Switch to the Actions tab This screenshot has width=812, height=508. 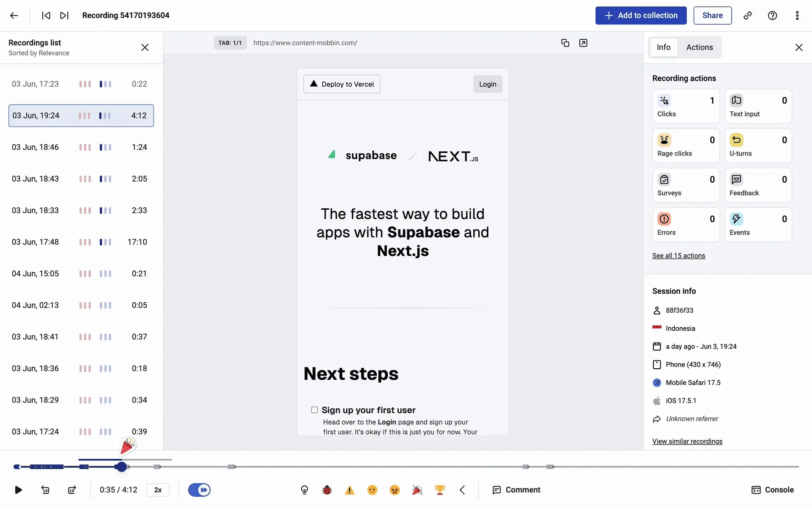[700, 47]
